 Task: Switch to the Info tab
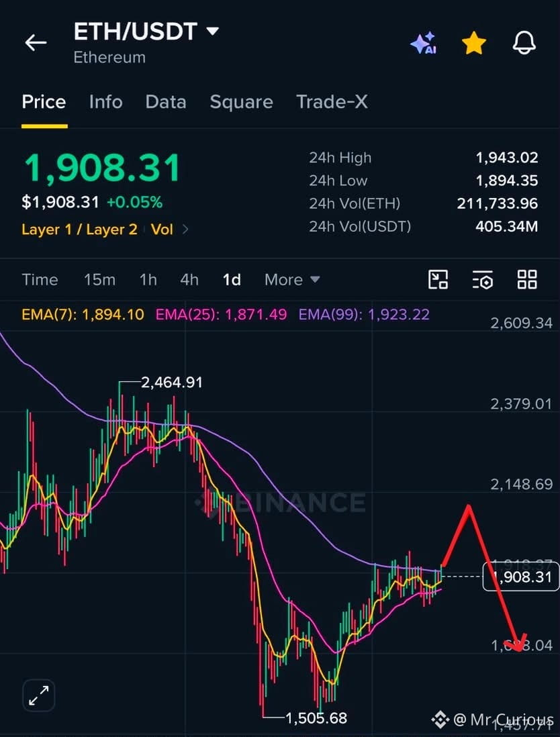[106, 102]
